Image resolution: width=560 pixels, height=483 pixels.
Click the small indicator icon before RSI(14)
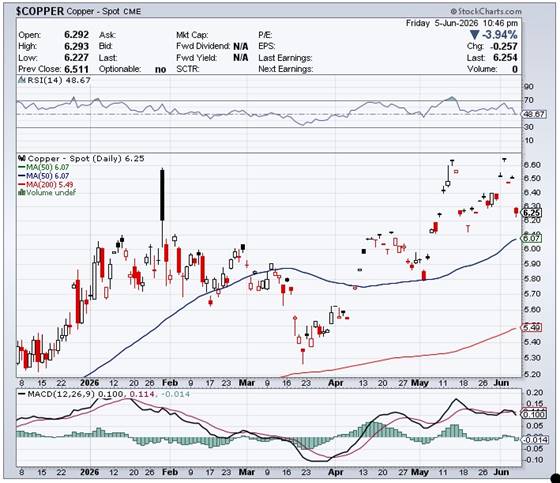click(x=21, y=80)
